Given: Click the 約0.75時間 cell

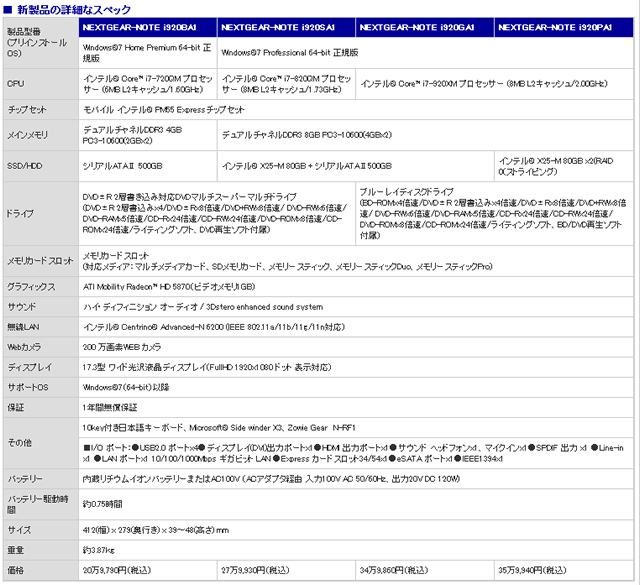Looking at the screenshot, I should click(x=356, y=504).
